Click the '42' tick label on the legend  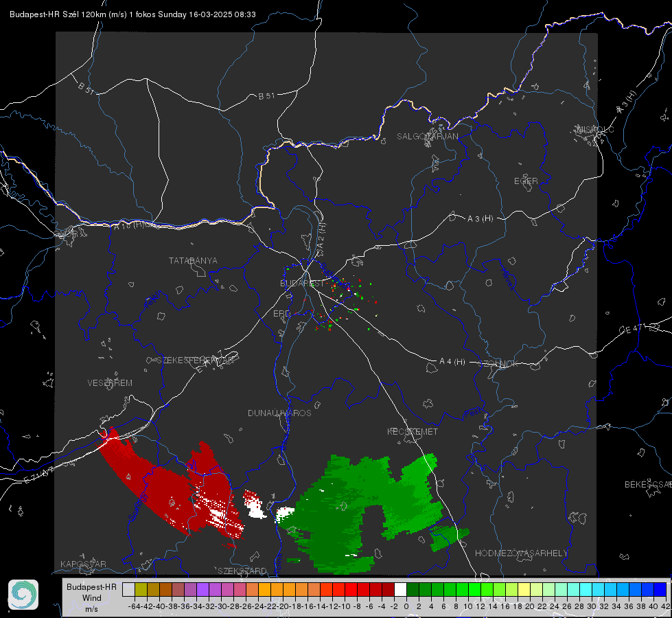click(x=666, y=606)
